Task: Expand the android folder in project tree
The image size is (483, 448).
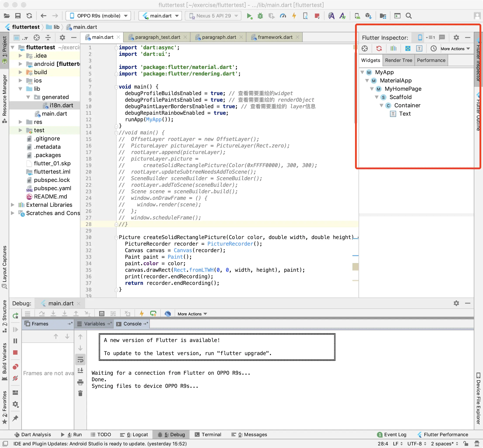Action: point(20,64)
